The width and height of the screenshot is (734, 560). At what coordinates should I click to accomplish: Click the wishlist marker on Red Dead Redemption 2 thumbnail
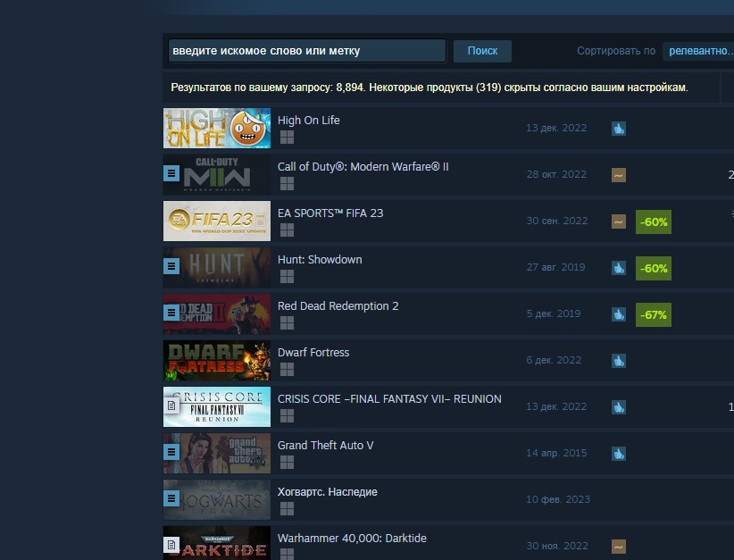[x=171, y=313]
